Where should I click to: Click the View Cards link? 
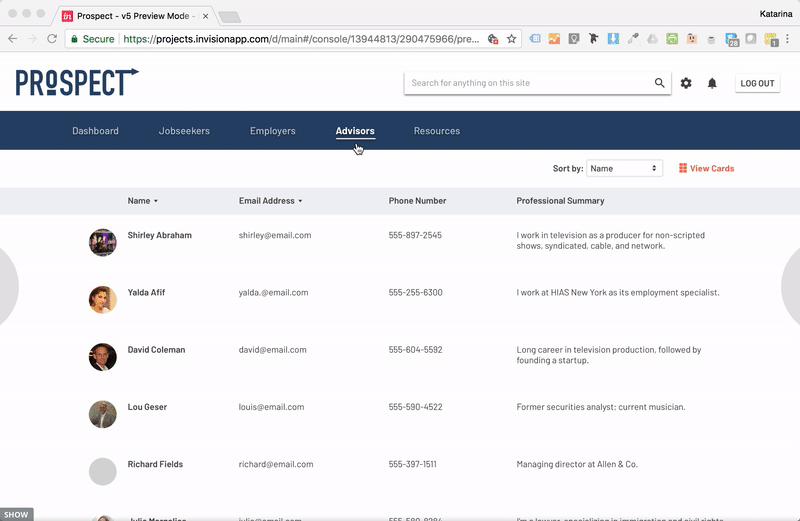click(x=711, y=168)
